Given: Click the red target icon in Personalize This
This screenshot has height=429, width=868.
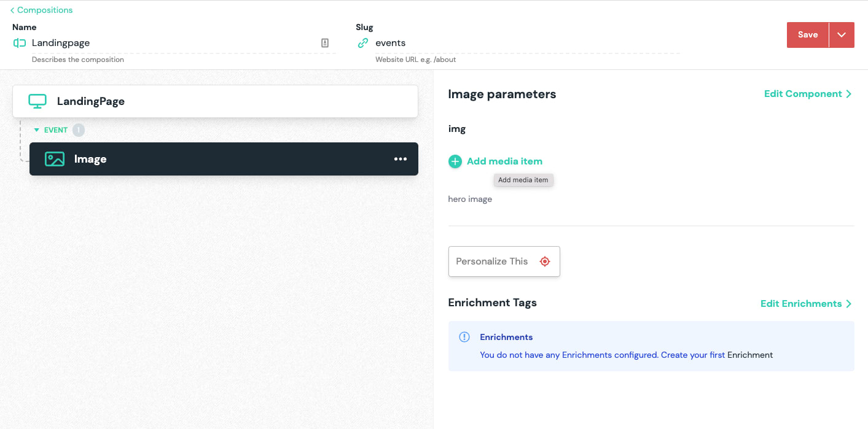Looking at the screenshot, I should [x=544, y=261].
